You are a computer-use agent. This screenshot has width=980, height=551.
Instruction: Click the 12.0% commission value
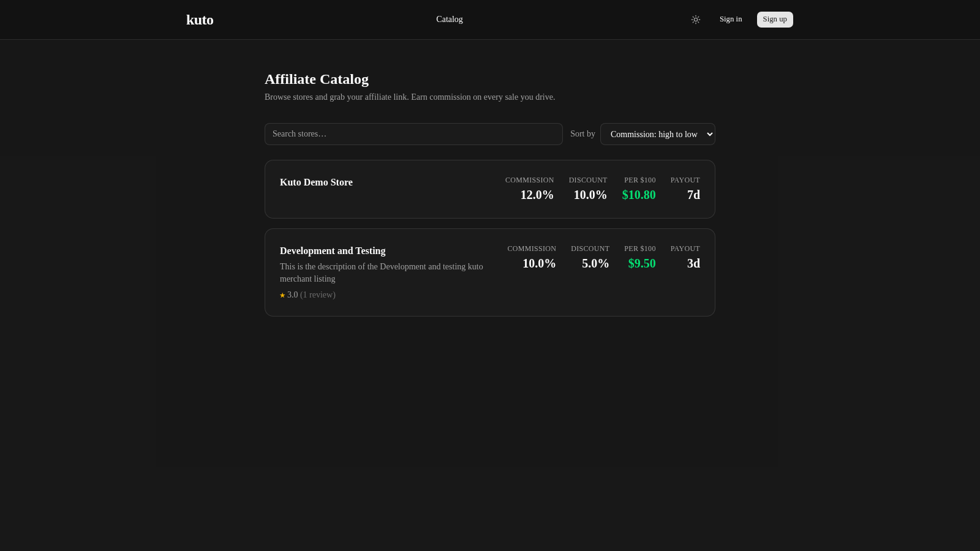pos(537,195)
